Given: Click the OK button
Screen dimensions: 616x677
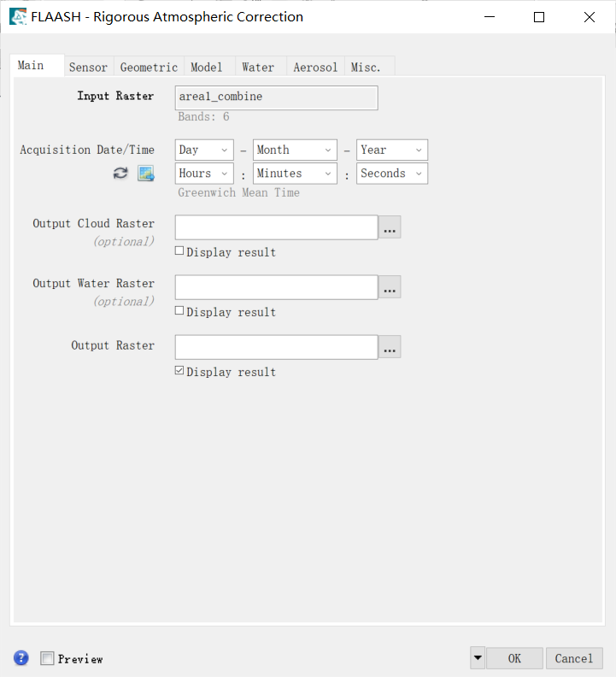Looking at the screenshot, I should pos(514,658).
